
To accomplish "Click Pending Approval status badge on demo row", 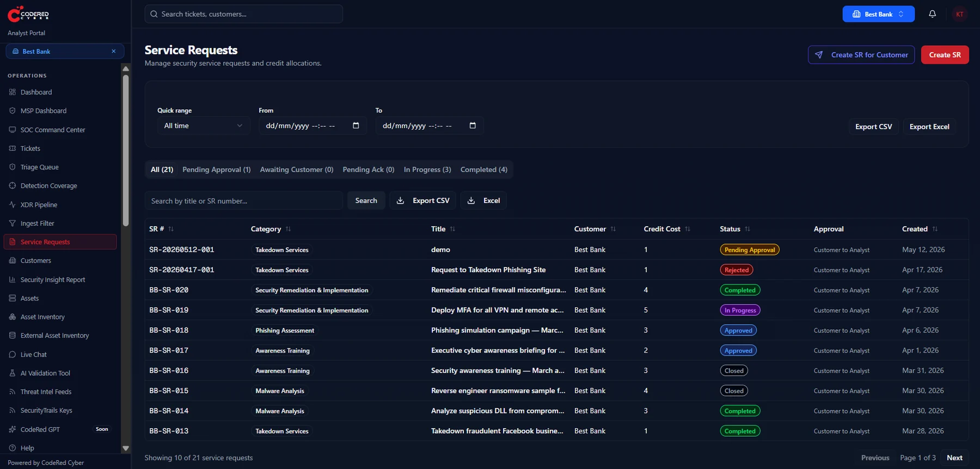I will (750, 250).
